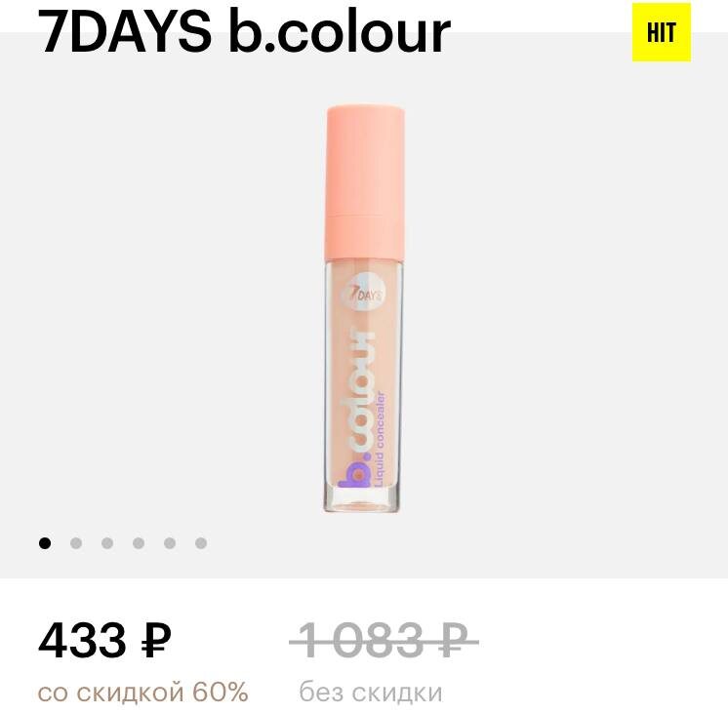This screenshot has height=713, width=728.
Task: Click the purple letter b on tube
Action: 354,473
